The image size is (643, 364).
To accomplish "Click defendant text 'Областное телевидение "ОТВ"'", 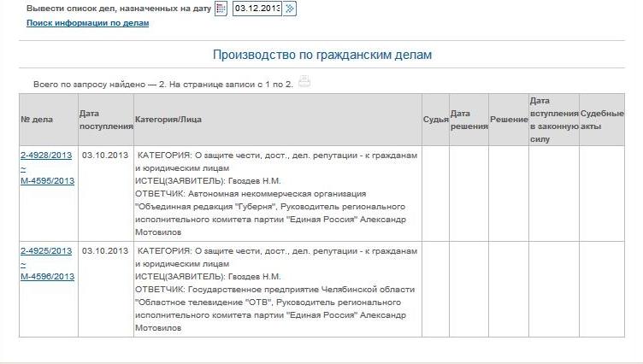I will point(204,302).
